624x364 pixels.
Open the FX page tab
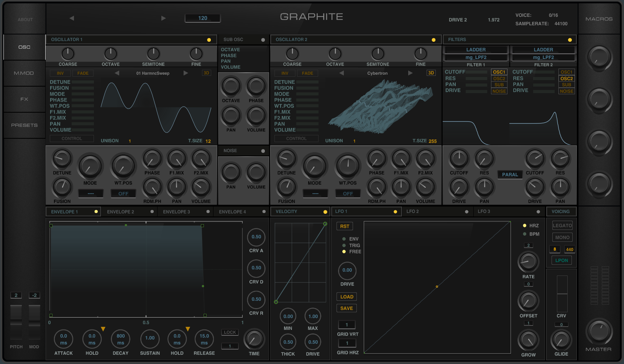pos(24,99)
